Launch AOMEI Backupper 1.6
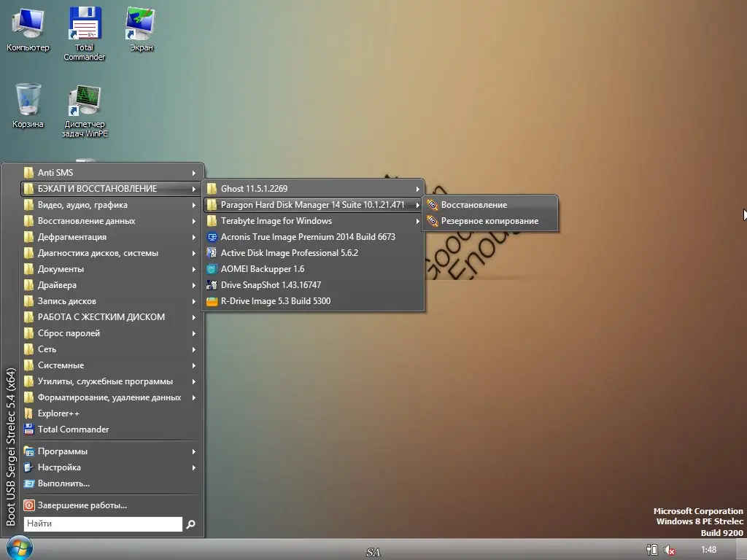 coord(314,269)
